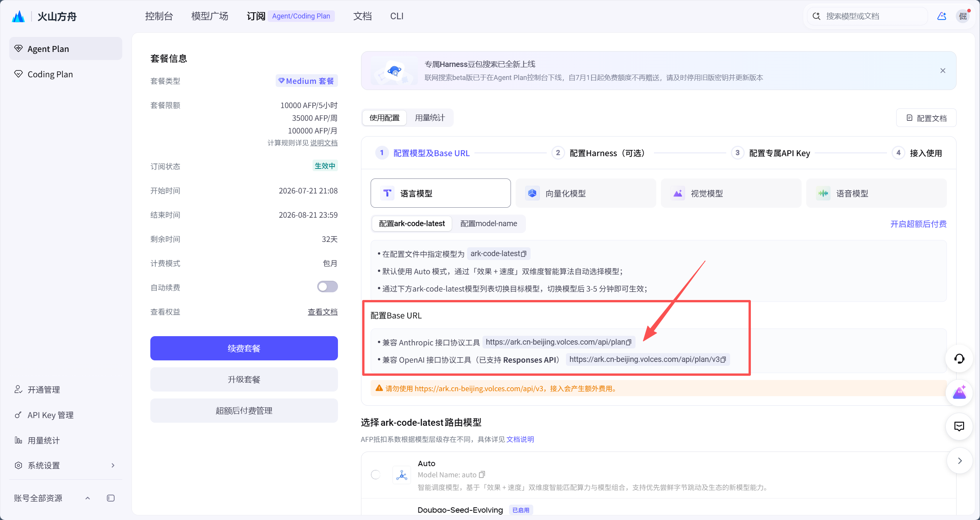Select the 视觉模型 type card

point(731,193)
